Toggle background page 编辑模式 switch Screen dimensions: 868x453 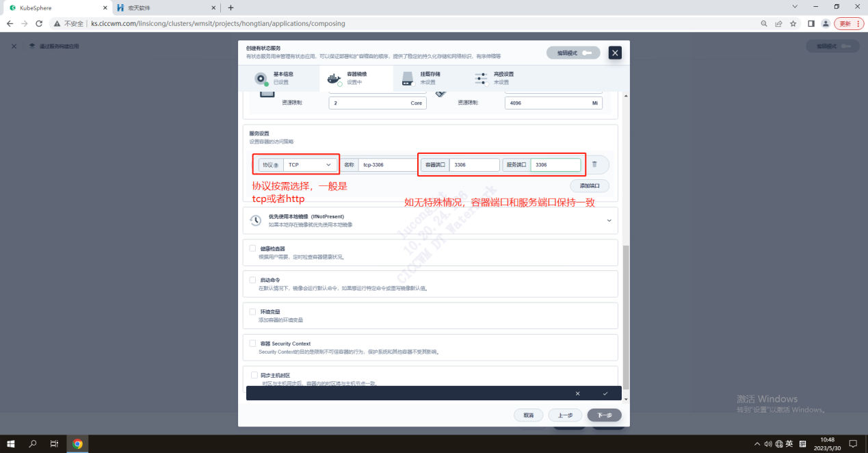[x=833, y=46]
